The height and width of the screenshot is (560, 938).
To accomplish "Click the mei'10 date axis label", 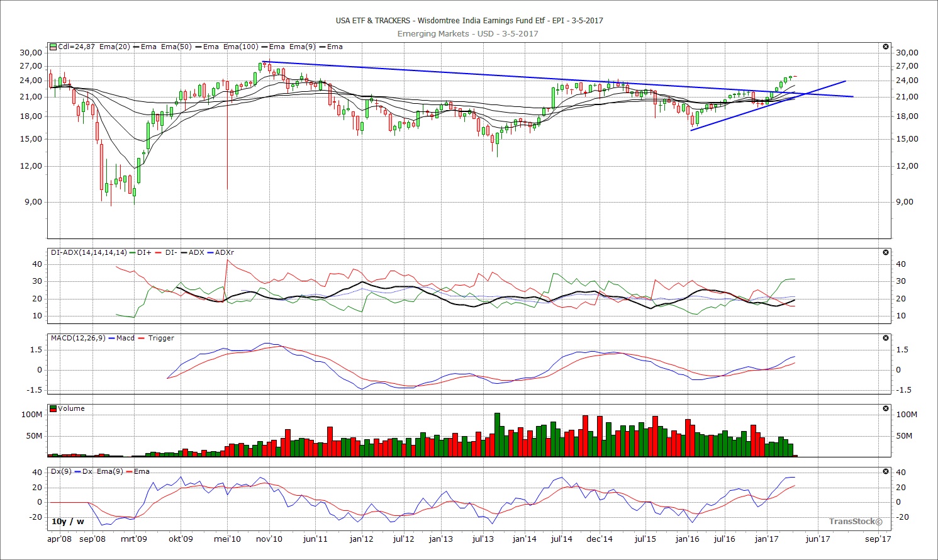I will [x=227, y=539].
